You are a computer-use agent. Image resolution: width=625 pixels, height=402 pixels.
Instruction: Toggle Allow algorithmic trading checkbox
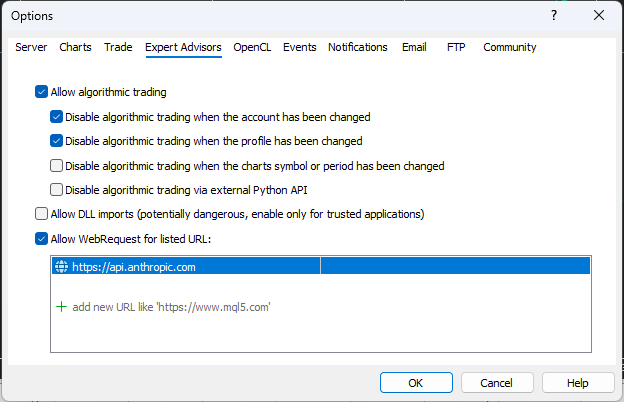[x=41, y=92]
